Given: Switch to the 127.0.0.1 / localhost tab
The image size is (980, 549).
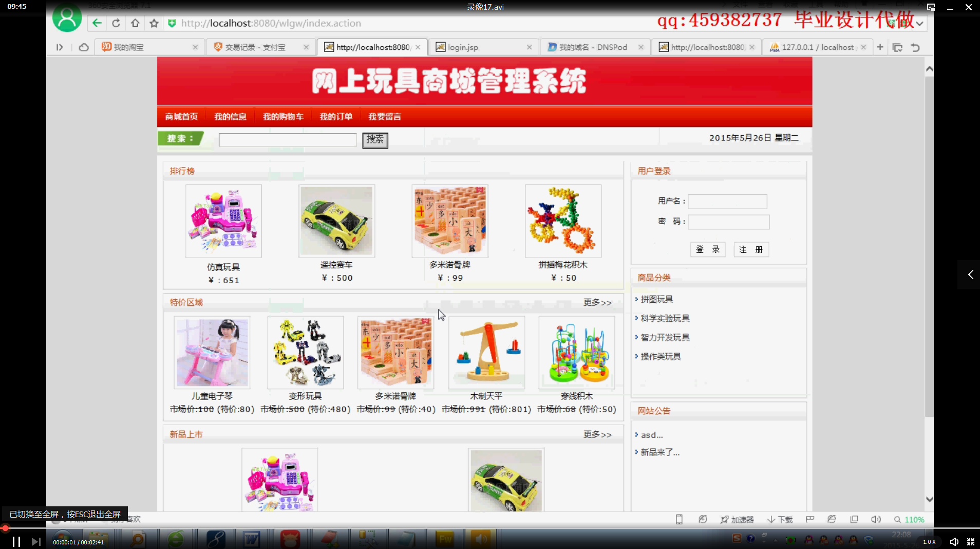Looking at the screenshot, I should (x=818, y=47).
